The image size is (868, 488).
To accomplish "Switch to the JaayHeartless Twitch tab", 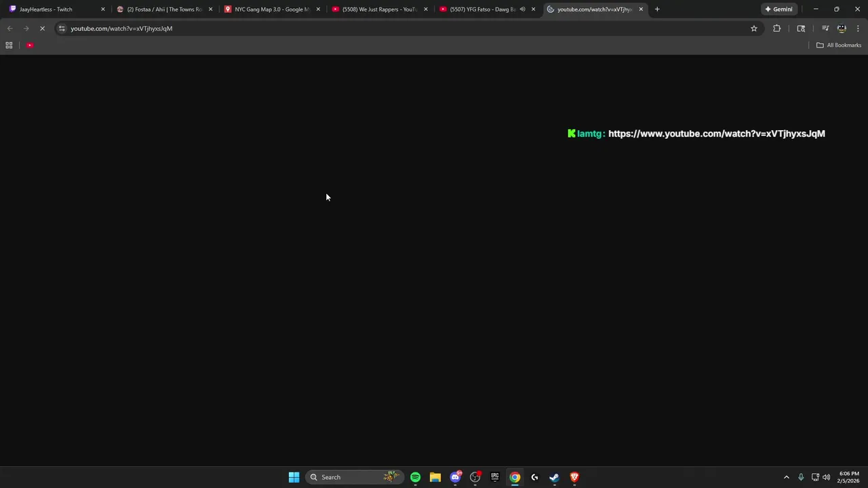I will pos(57,9).
